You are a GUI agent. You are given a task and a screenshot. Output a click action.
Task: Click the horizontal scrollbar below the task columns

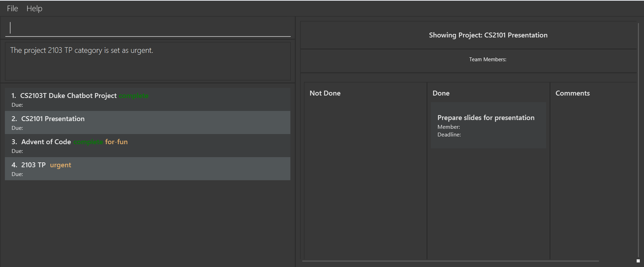(450, 261)
